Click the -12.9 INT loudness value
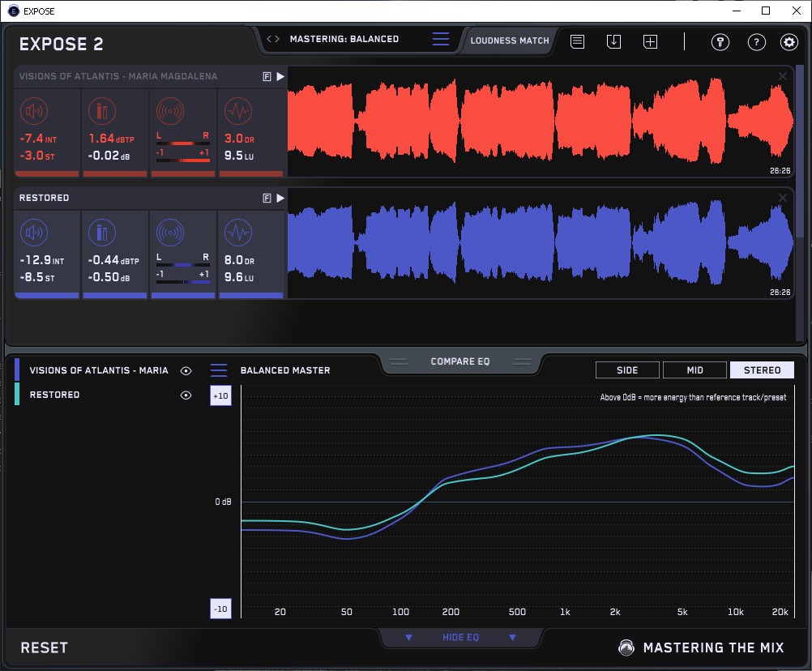Viewport: 812px width, 671px height. coord(42,260)
